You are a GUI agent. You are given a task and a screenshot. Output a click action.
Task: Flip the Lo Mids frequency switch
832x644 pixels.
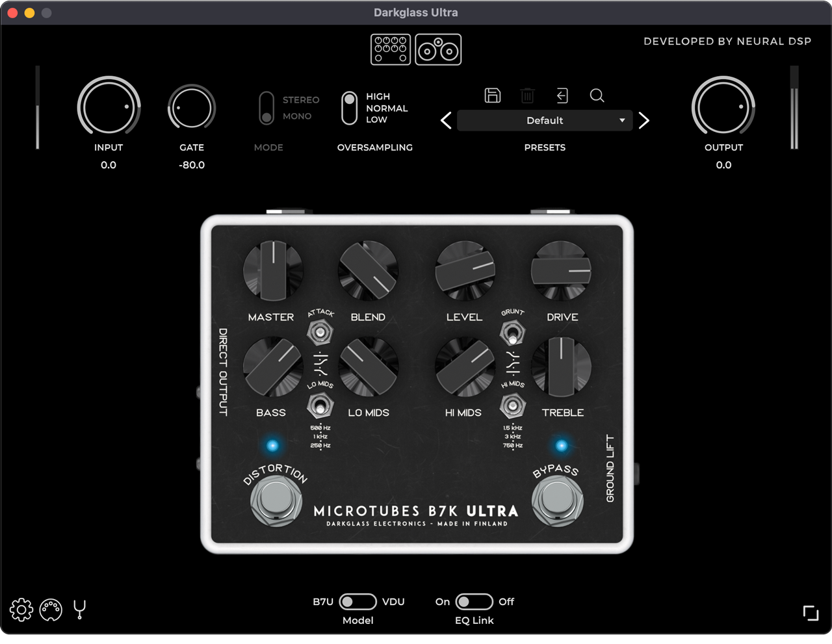[x=320, y=407]
